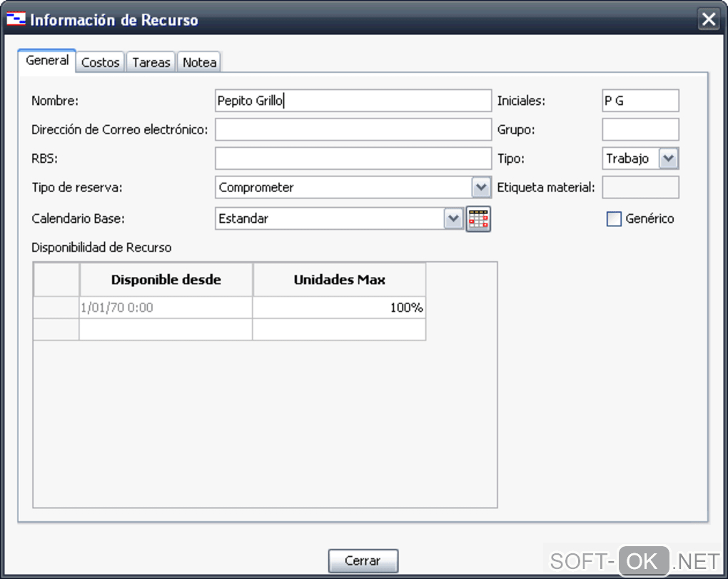The height and width of the screenshot is (579, 728).
Task: Click the Cerrar button
Action: click(x=363, y=560)
